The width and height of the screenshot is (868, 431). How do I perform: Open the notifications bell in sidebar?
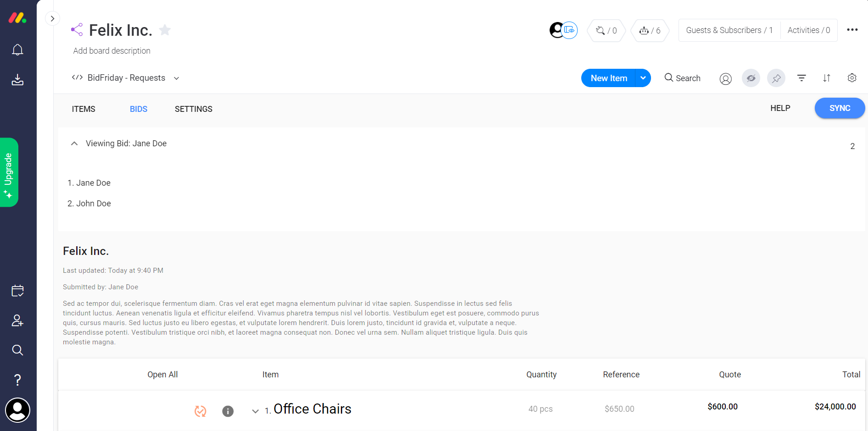[x=17, y=50]
